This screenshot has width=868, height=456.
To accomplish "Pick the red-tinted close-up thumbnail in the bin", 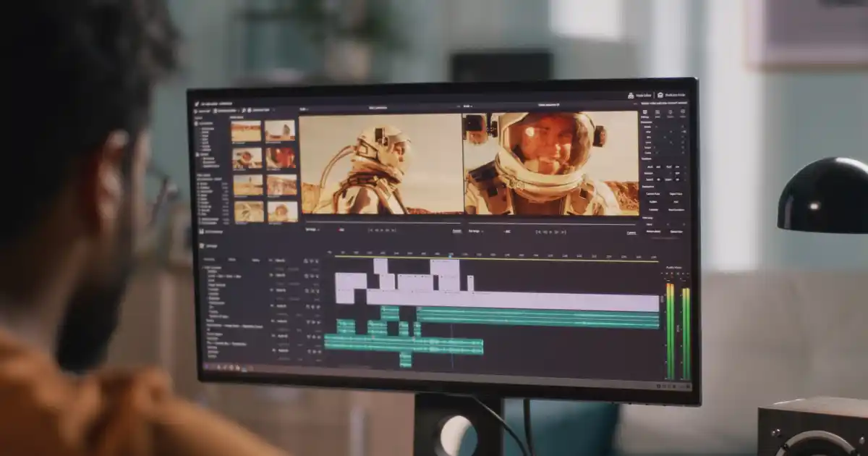I will (x=281, y=158).
